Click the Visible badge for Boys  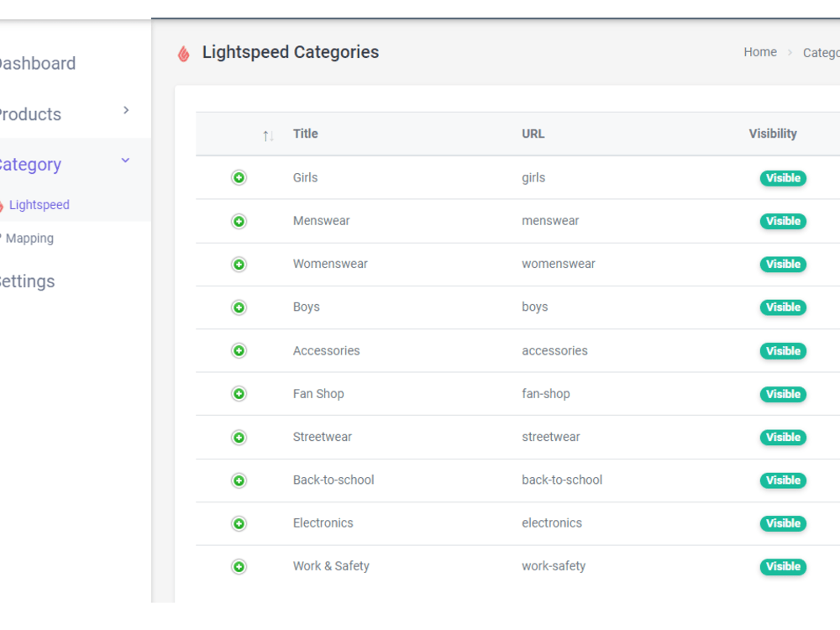click(783, 307)
